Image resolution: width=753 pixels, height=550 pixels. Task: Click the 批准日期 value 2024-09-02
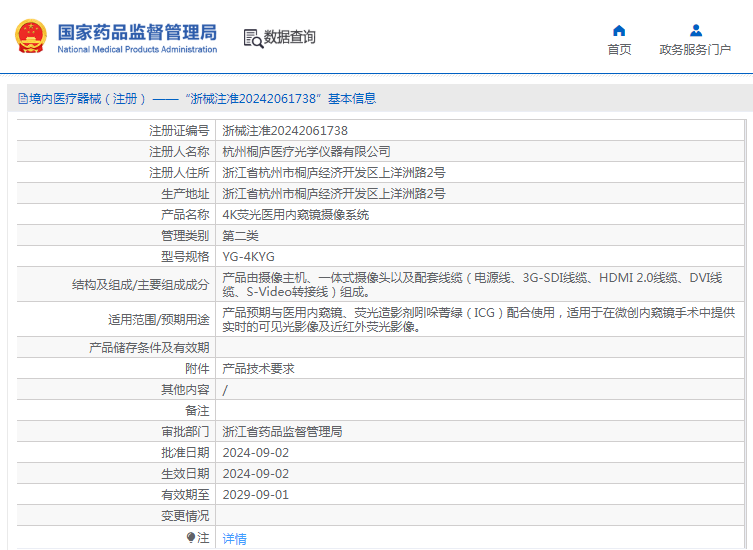255,453
